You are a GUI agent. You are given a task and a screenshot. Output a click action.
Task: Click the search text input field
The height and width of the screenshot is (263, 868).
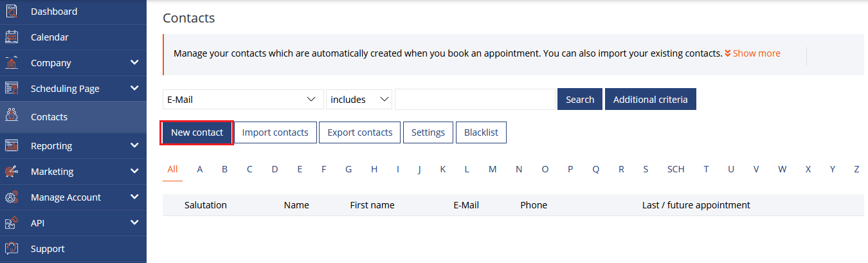[x=475, y=100]
